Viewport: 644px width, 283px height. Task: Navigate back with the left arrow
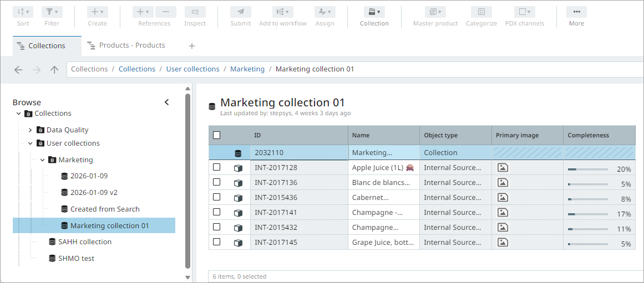tap(18, 69)
